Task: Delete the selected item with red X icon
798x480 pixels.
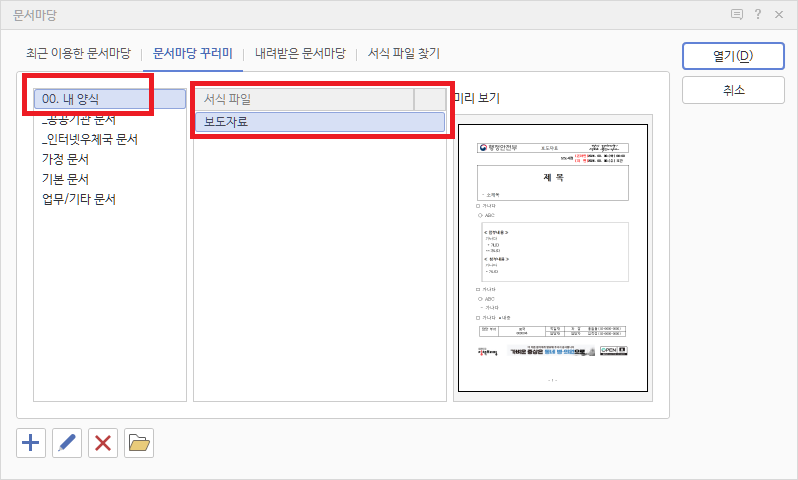Action: [103, 443]
